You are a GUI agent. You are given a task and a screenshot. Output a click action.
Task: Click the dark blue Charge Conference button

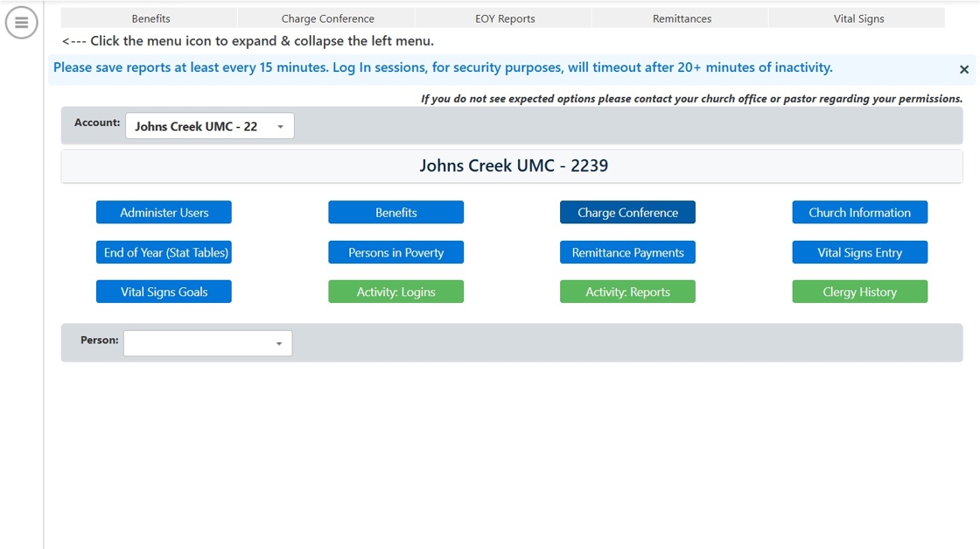click(627, 213)
